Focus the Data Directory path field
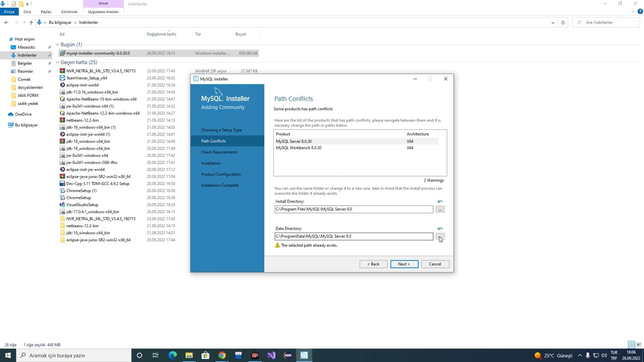This screenshot has height=362, width=644. 354,236
